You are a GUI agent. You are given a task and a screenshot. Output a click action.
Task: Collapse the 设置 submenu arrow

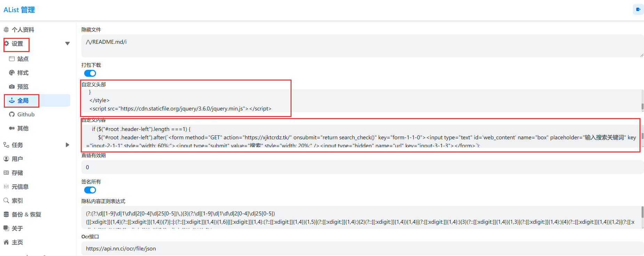tap(67, 43)
